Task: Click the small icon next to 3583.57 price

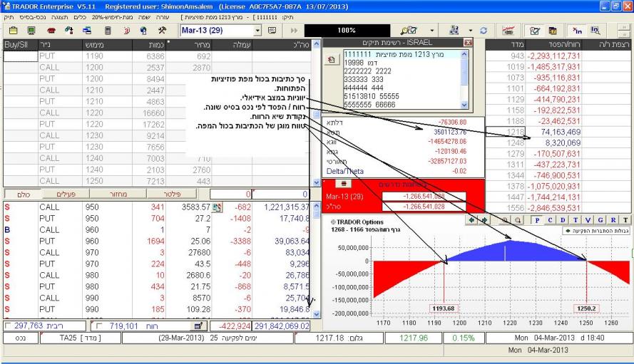Action: (x=217, y=208)
